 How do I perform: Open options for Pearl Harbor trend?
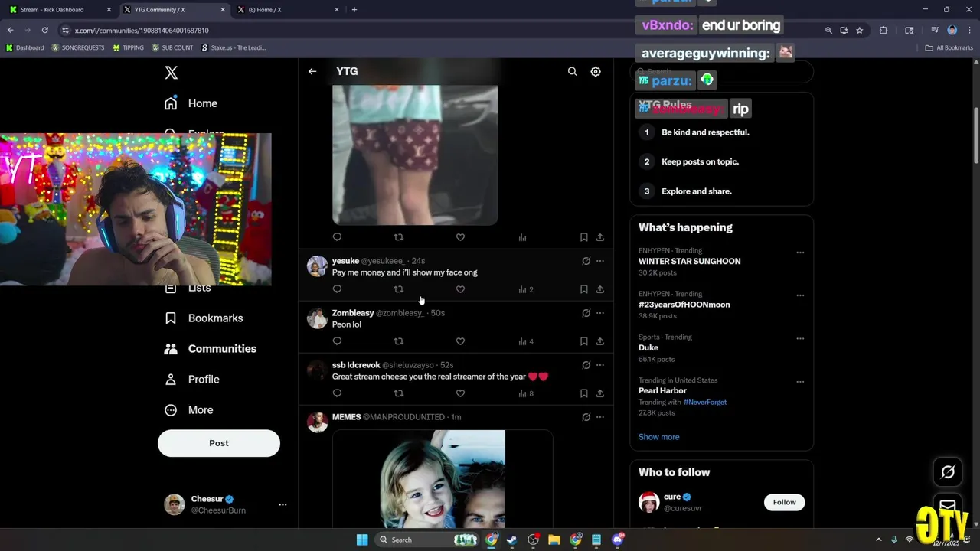(x=800, y=382)
